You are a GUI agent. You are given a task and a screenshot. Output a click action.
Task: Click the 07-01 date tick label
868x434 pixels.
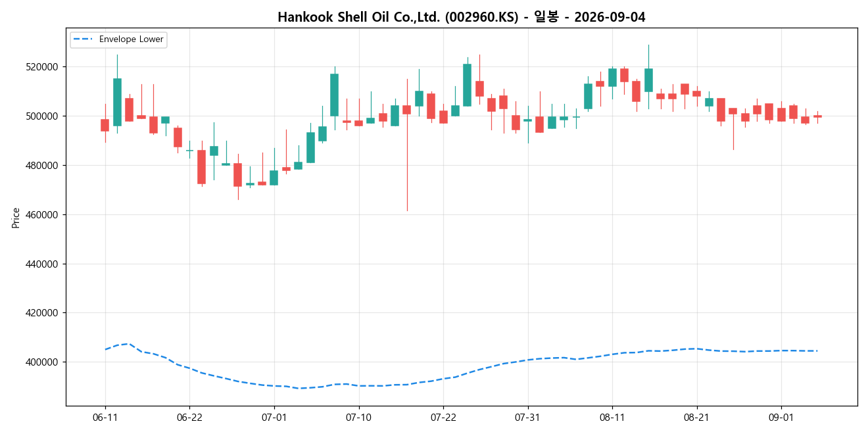[274, 418]
